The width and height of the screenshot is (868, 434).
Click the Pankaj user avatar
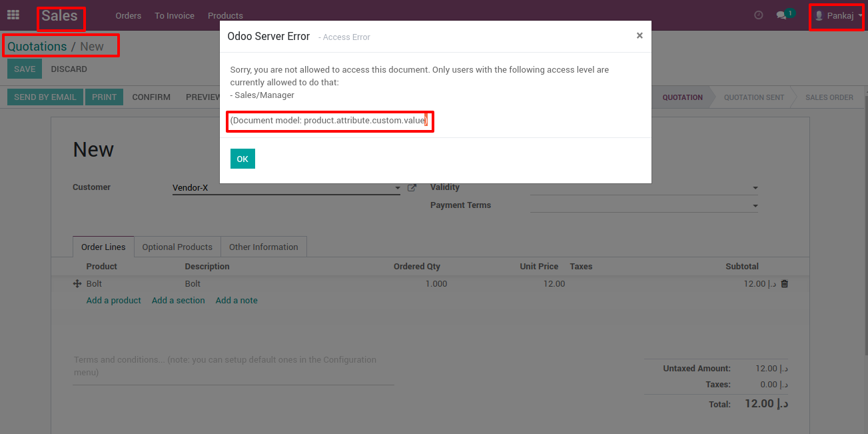coord(819,14)
